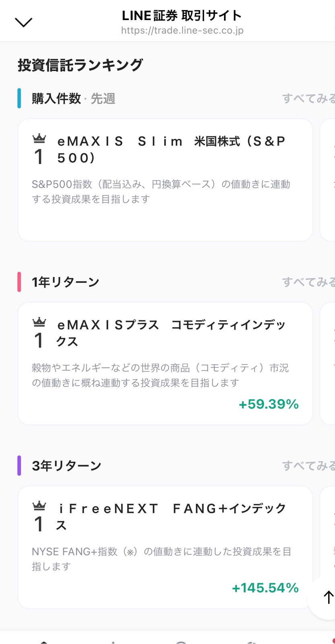Select the 3年リターン section heading
This screenshot has width=335, height=644.
(x=67, y=466)
